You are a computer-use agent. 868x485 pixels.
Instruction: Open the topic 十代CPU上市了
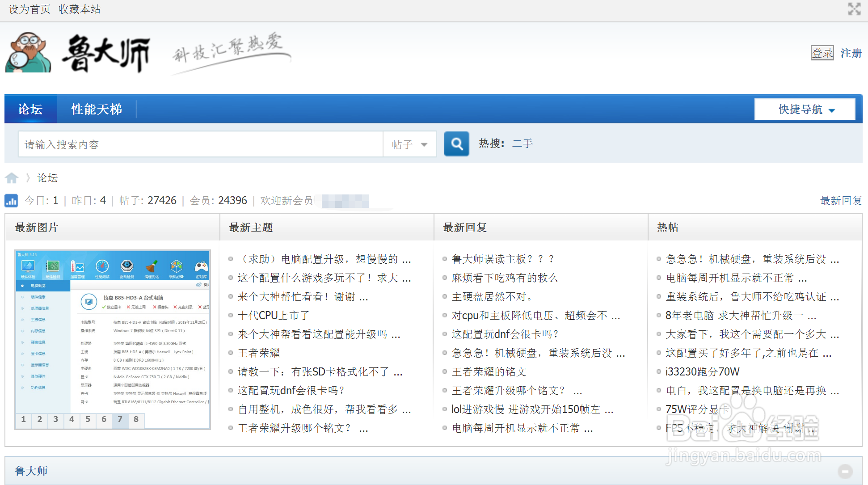click(x=273, y=316)
